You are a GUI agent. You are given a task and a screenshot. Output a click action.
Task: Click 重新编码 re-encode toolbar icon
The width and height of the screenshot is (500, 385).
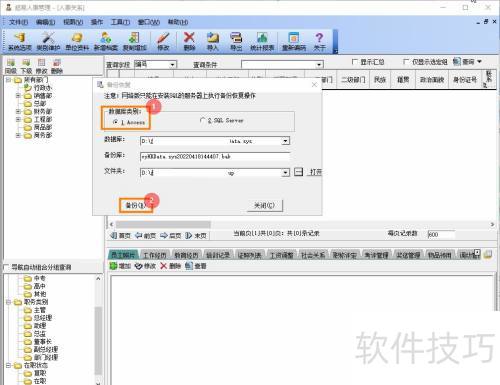click(294, 41)
